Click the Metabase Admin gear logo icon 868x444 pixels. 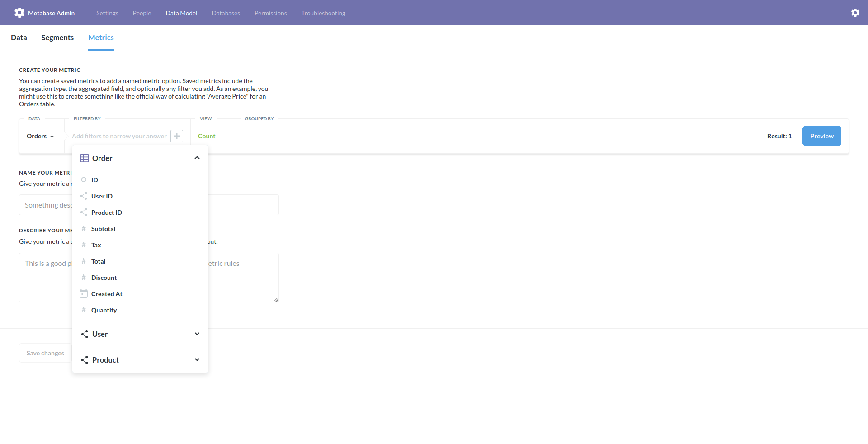19,13
